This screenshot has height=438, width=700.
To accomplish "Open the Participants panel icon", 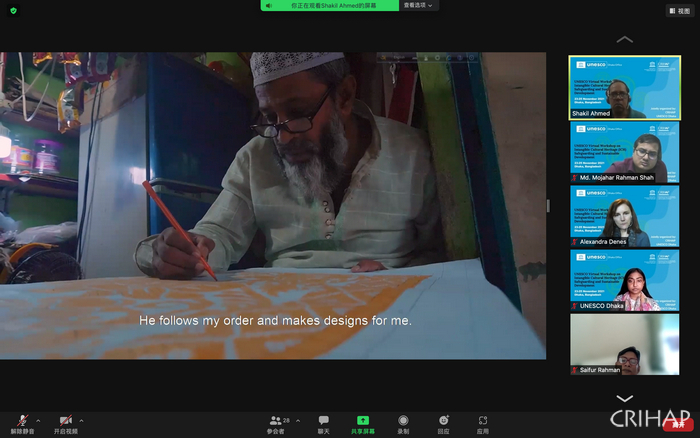I will click(x=275, y=420).
